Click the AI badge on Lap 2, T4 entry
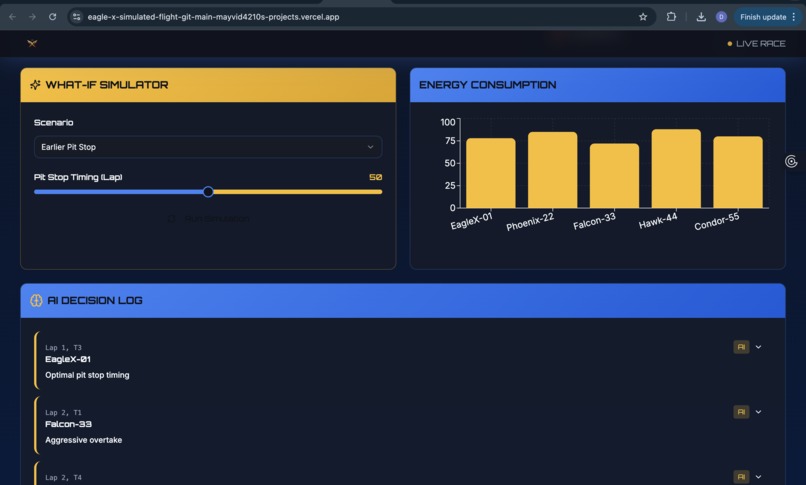Screen dimensions: 806x485 click(741, 477)
